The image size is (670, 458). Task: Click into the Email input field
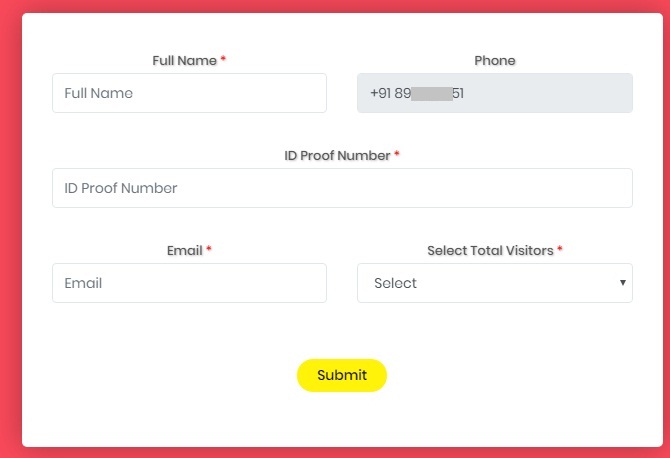pos(189,283)
